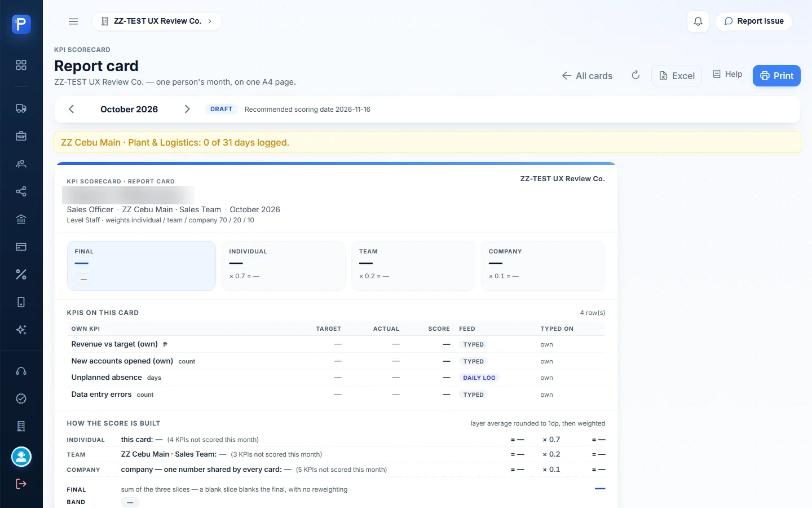Open the check badge icon in the sidebar

[x=21, y=398]
